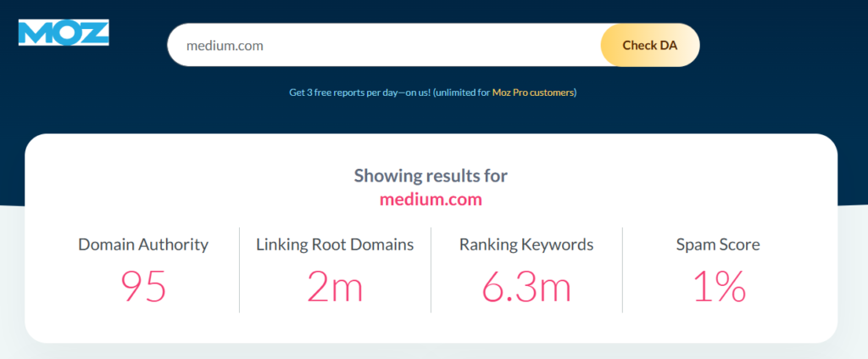Screen dimensions: 868x359
Task: Click the Domain Authority value 95
Action: 143,287
